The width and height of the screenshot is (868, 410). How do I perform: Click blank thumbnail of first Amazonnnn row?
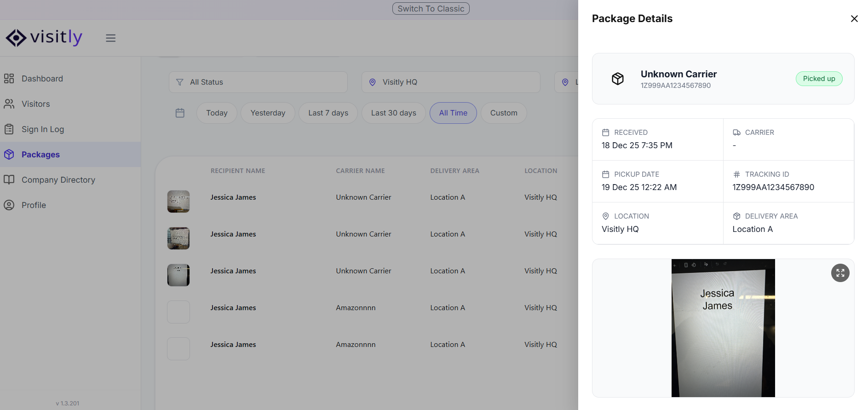178,312
